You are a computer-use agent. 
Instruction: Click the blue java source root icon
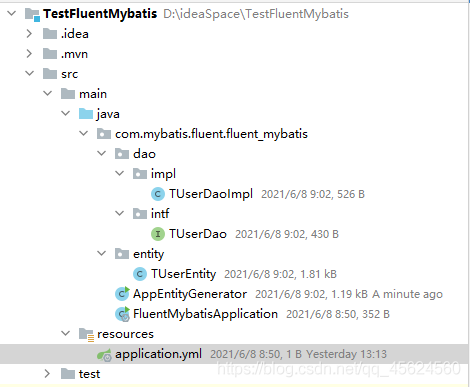(x=86, y=114)
